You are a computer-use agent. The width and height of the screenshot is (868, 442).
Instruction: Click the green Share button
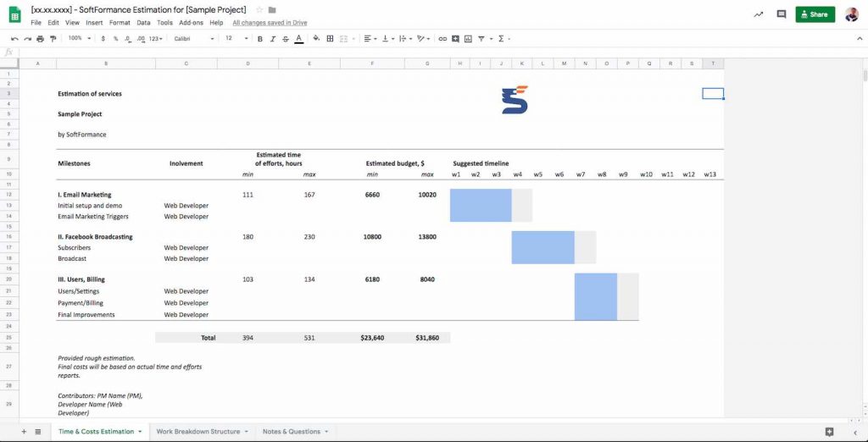[815, 14]
